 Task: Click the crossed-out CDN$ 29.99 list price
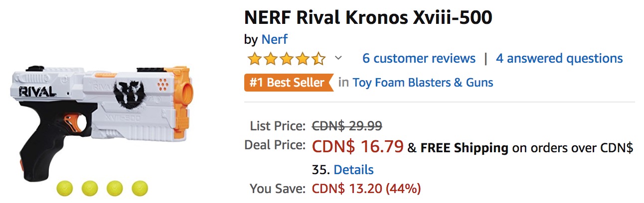pos(347,125)
